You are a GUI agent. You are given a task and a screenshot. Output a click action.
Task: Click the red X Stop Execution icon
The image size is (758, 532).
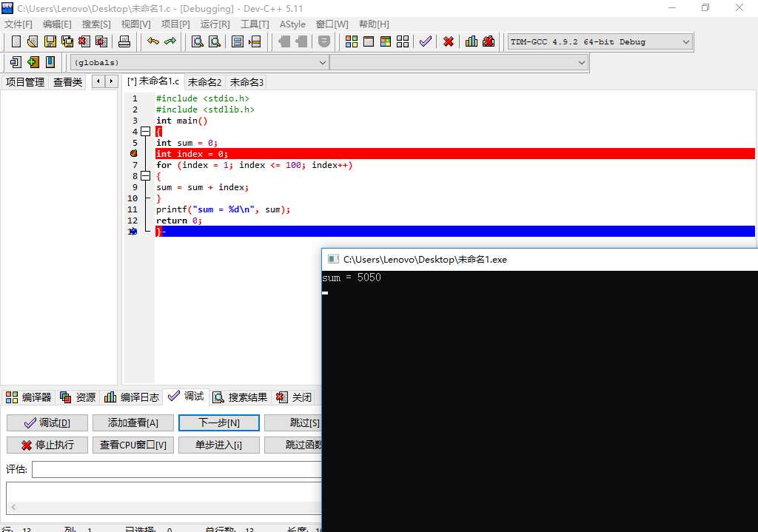449,41
